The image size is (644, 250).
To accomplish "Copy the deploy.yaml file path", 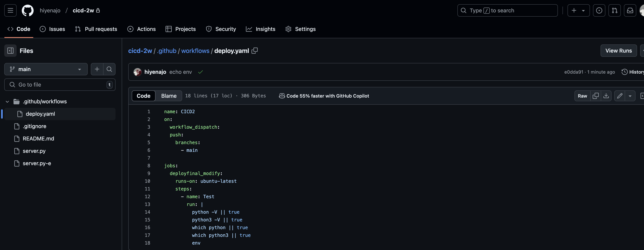I will click(x=255, y=50).
